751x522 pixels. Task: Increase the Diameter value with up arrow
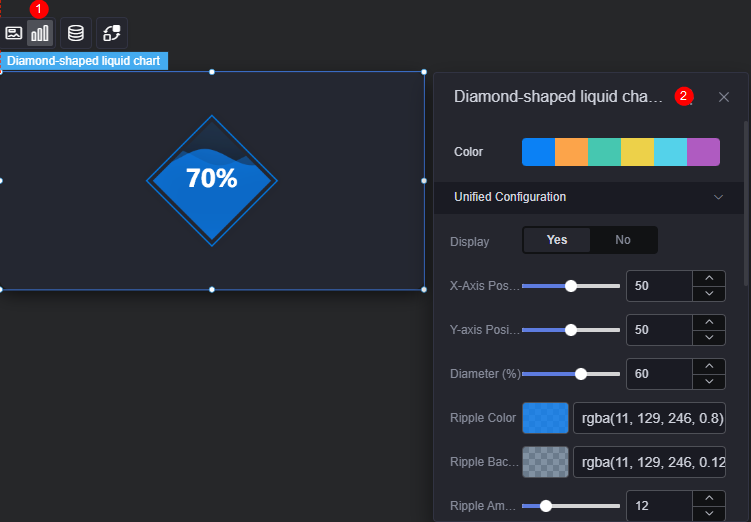709,366
